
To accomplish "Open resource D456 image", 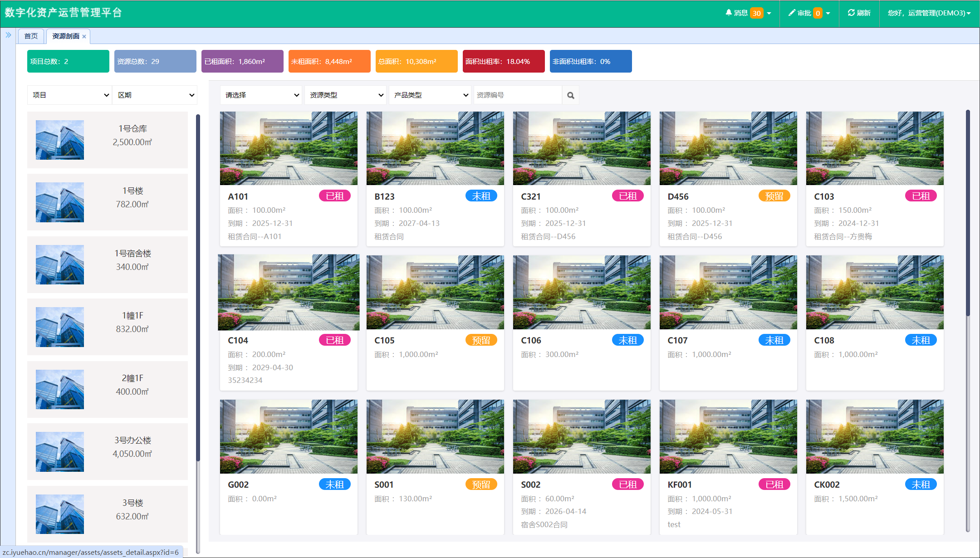I will [x=728, y=148].
